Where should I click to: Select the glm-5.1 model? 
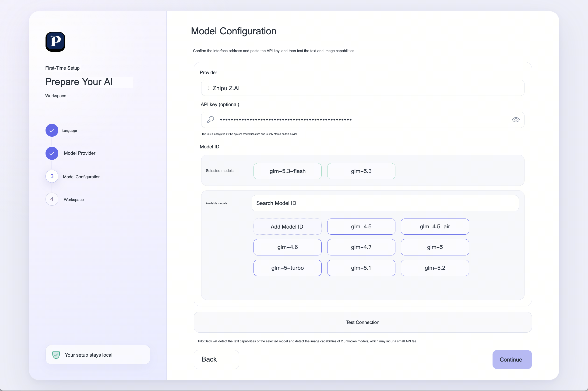[361, 268]
